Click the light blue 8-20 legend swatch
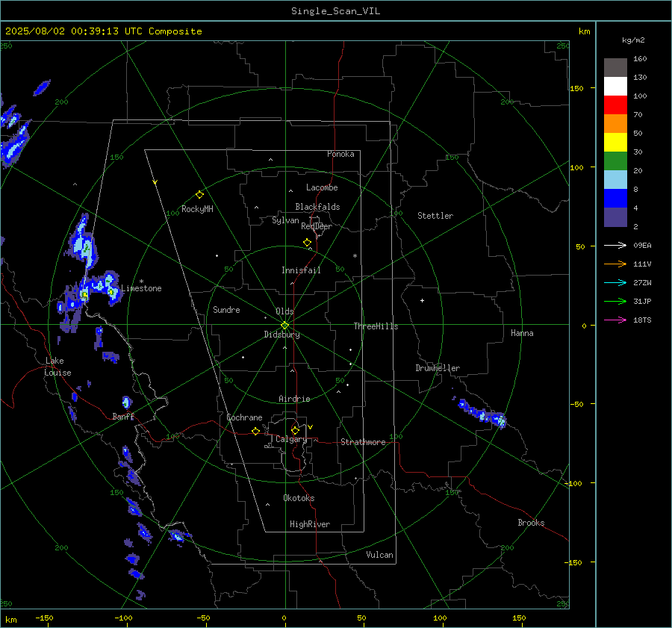Screen dimensions: 672x628 615,180
